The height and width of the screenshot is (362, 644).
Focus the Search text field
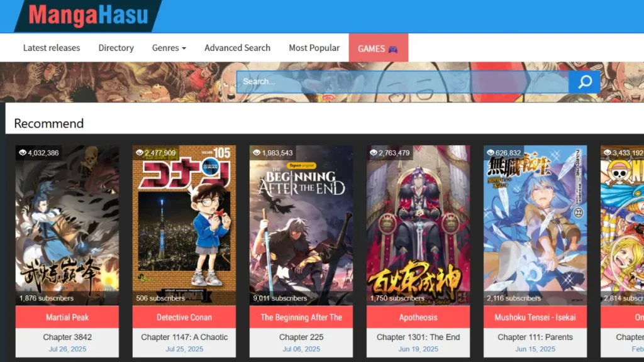tap(402, 82)
